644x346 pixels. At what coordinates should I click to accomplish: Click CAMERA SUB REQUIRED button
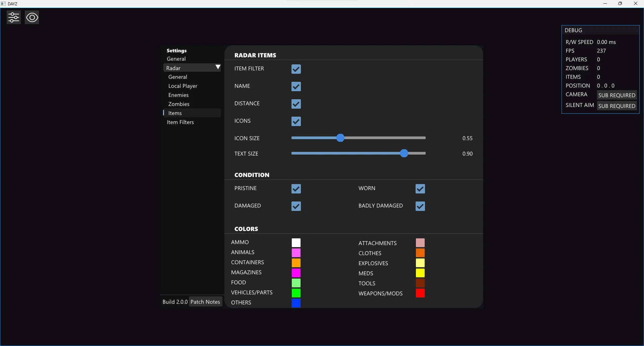(616, 95)
